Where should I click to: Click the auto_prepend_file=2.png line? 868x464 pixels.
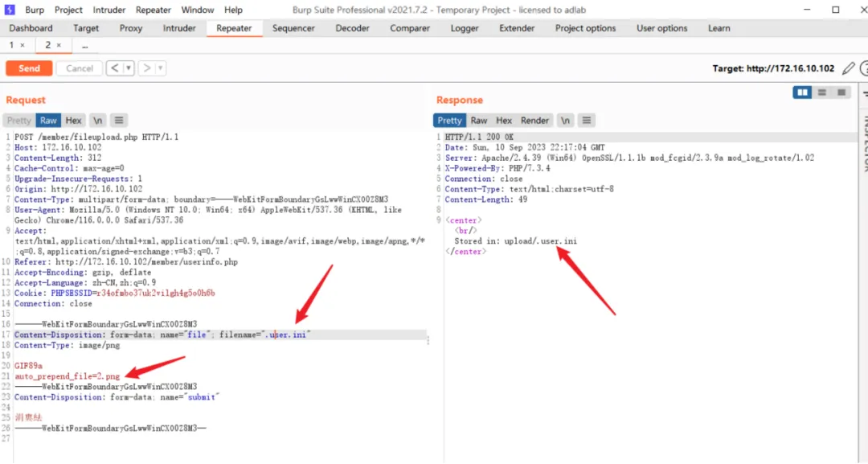[67, 376]
